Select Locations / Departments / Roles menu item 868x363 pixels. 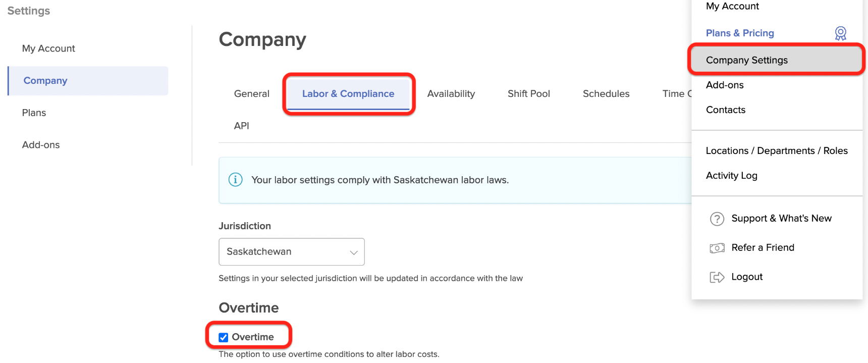coord(776,151)
